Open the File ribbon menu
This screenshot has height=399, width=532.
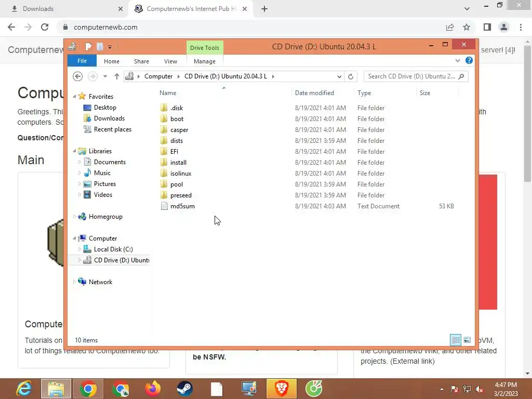(82, 61)
